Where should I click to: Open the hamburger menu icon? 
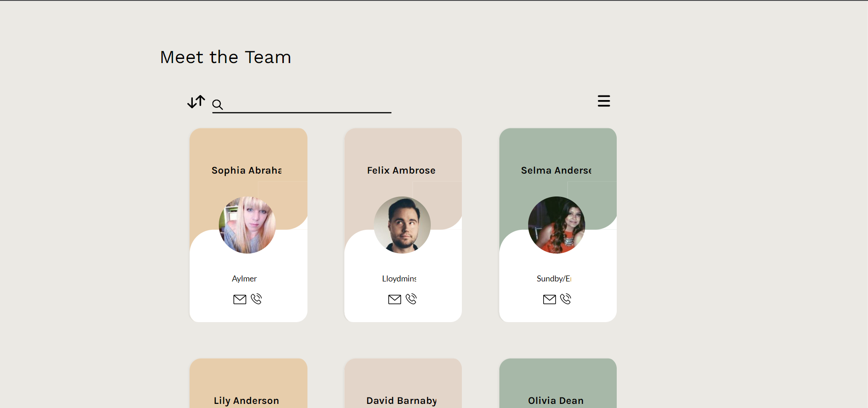click(x=604, y=101)
